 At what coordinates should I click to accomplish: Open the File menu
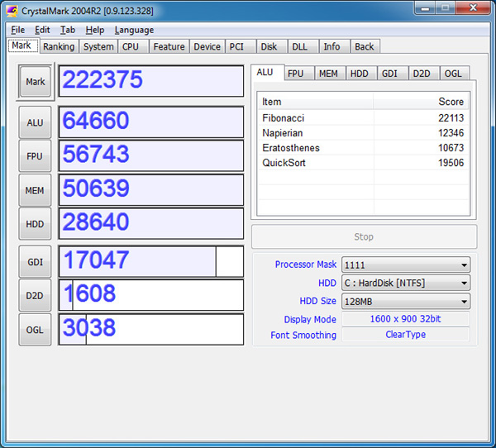coord(17,30)
